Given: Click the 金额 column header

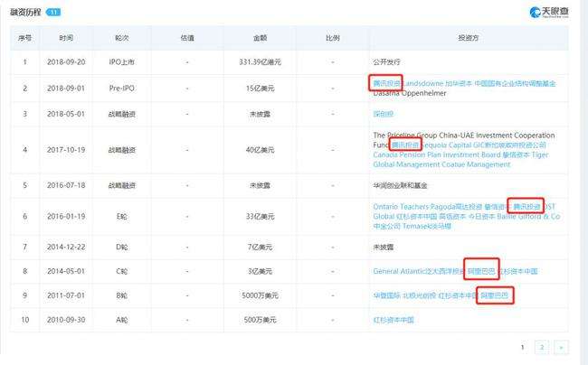Looking at the screenshot, I should click(x=260, y=38).
